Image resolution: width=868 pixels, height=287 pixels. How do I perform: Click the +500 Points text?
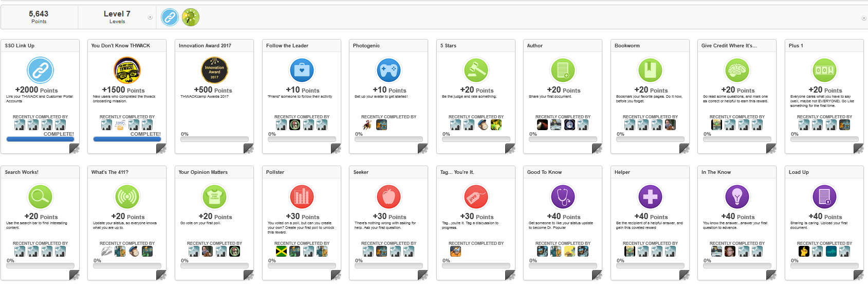tap(213, 90)
